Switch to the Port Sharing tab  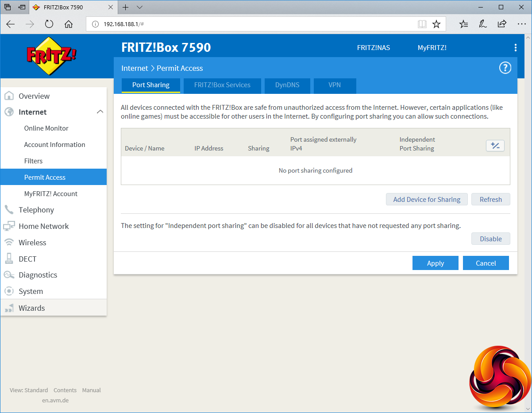[151, 85]
